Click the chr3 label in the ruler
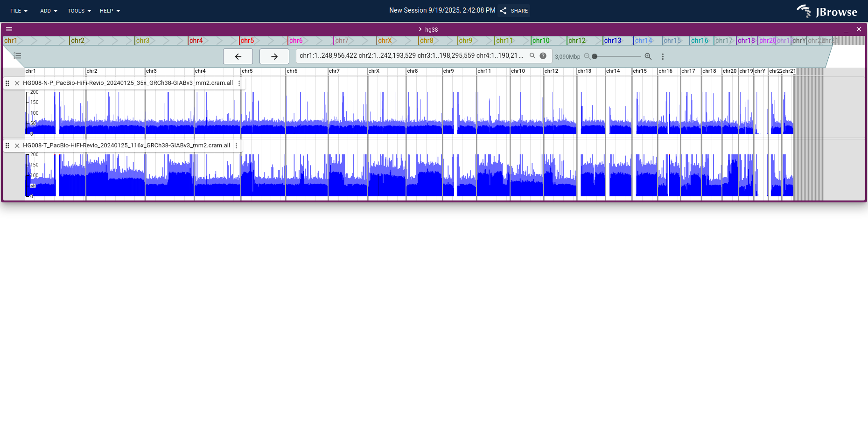 151,71
